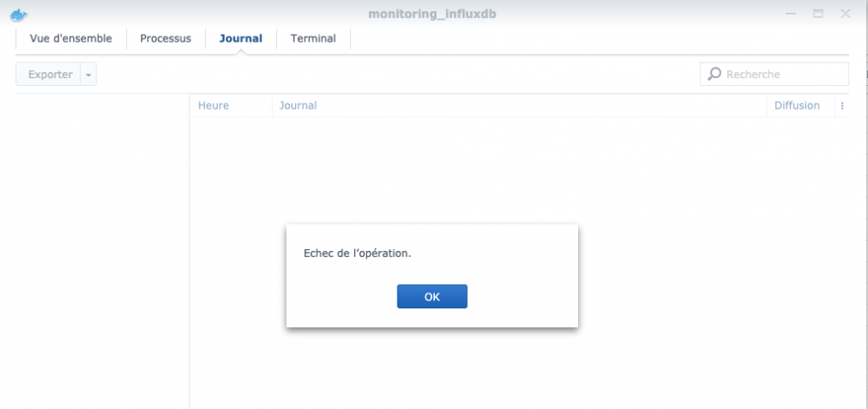
Task: Click the Exporter button
Action: (x=49, y=74)
